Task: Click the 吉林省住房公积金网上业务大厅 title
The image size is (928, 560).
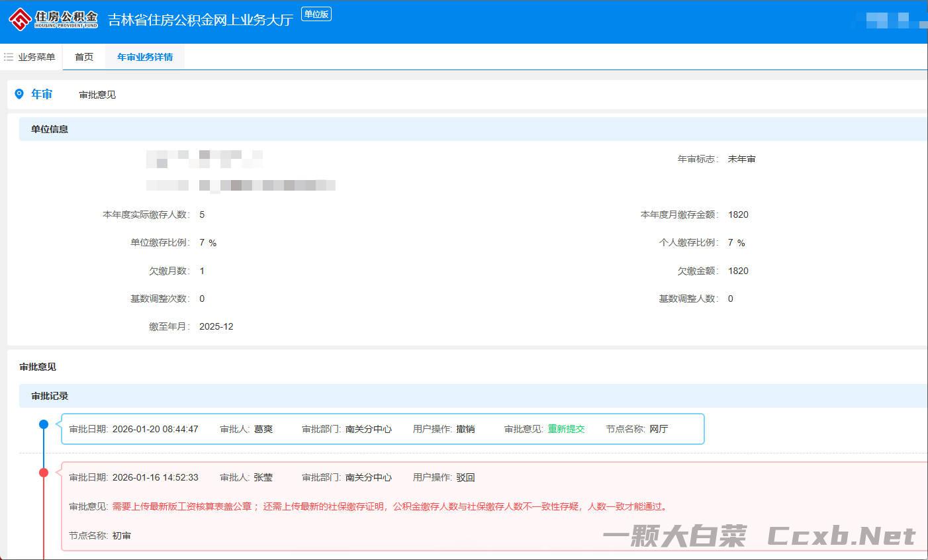Action: (200, 20)
